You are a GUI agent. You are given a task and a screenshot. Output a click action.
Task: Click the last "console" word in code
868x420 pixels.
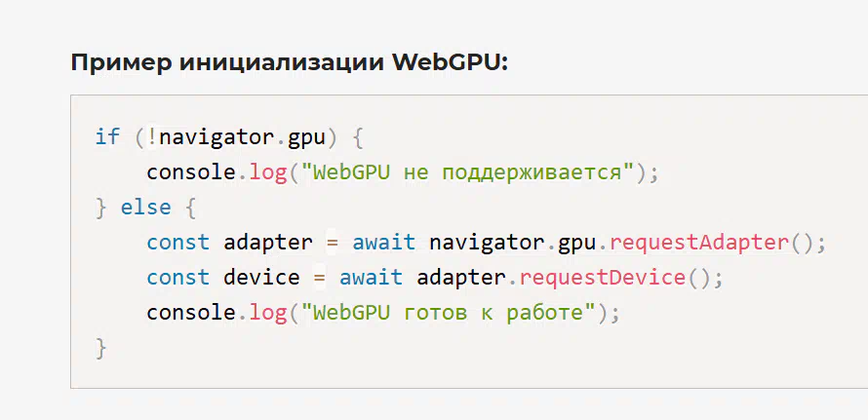coord(191,313)
